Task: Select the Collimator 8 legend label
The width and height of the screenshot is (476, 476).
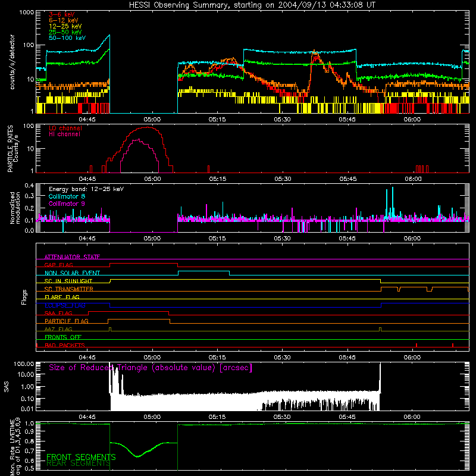Action: pos(67,196)
